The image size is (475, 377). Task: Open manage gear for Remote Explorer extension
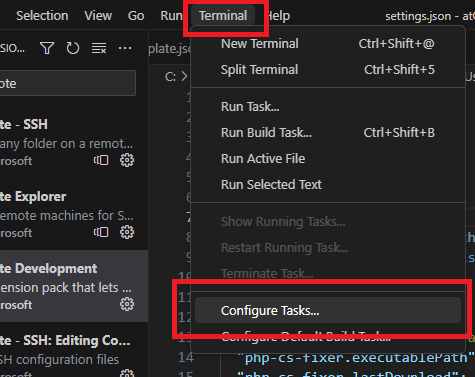127,232
